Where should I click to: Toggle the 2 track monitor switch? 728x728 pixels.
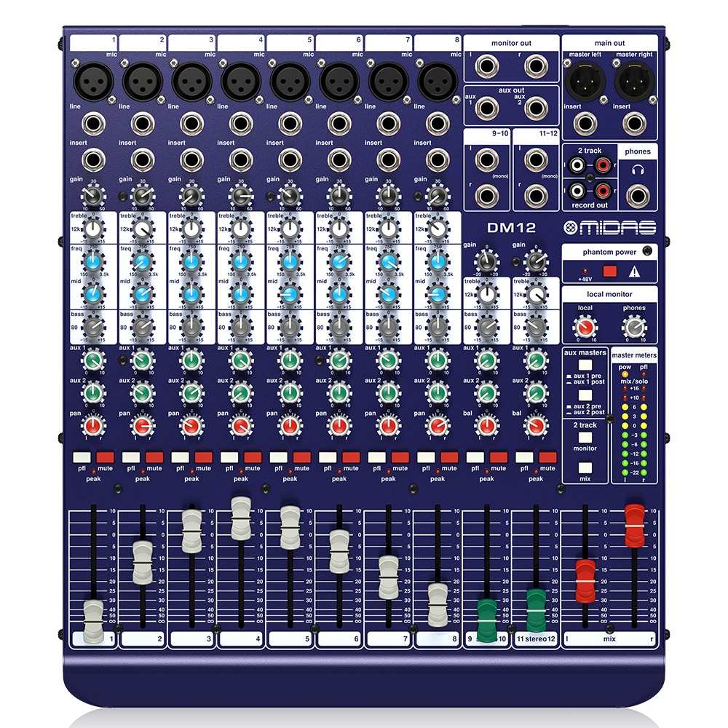585,437
